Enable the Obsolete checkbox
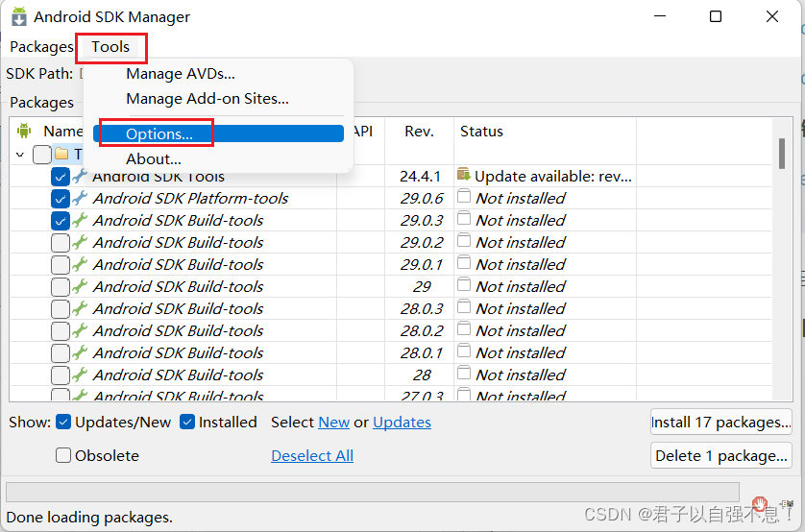Screen dimensions: 805x532 (x=63, y=455)
